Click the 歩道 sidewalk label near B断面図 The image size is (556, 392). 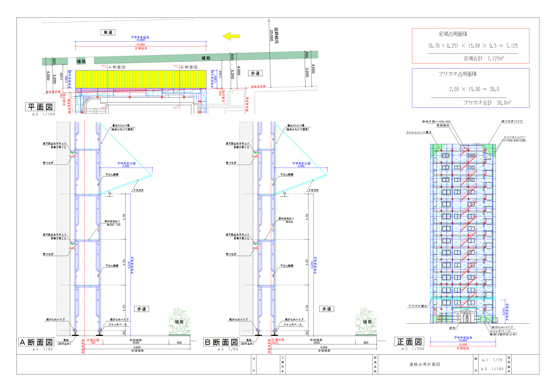click(x=327, y=309)
